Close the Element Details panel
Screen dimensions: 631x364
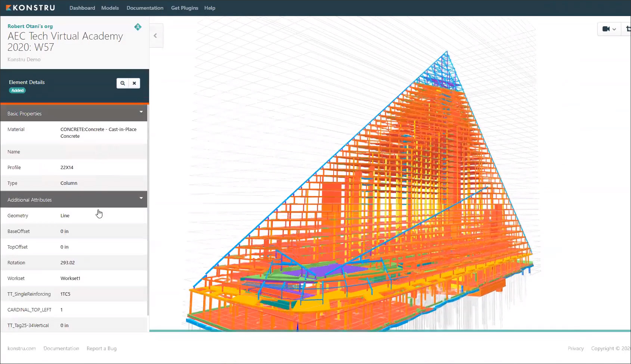click(x=134, y=83)
